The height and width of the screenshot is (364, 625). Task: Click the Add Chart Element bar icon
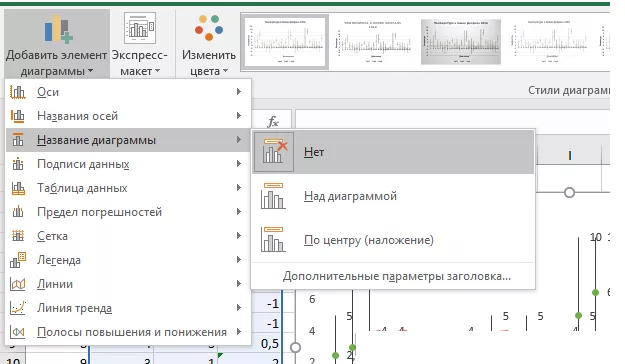(58, 29)
